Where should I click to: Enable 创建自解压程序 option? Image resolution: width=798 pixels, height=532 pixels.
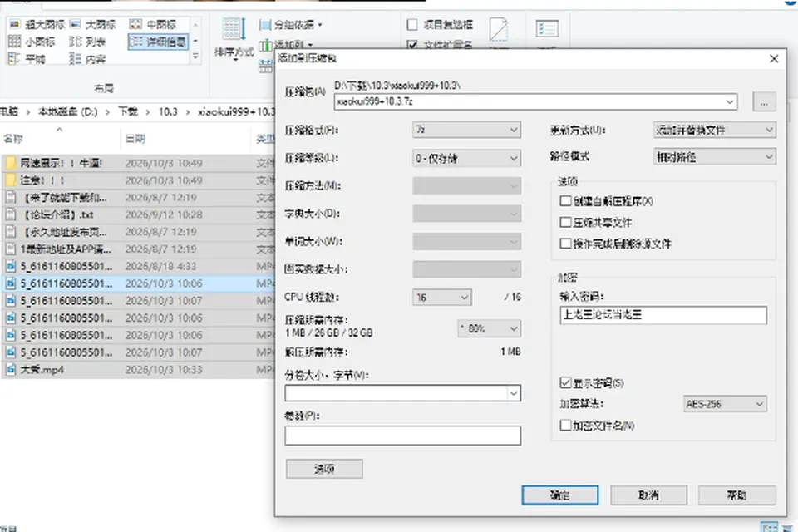[565, 201]
